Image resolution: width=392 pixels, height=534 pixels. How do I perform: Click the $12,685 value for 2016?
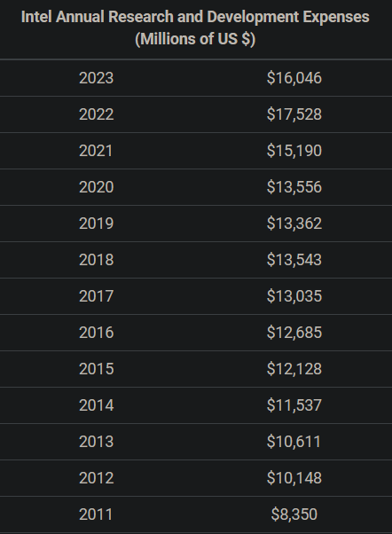pyautogui.click(x=294, y=333)
